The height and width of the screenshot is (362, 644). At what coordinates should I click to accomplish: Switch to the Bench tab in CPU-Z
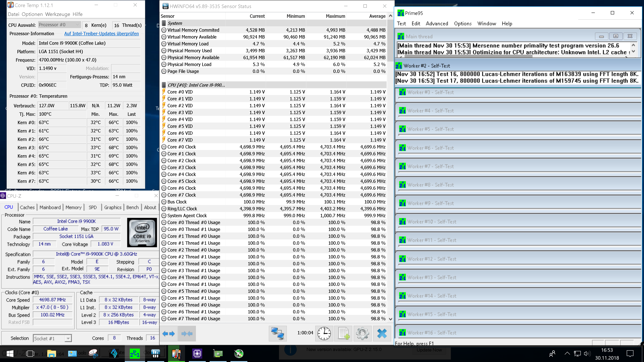point(132,207)
